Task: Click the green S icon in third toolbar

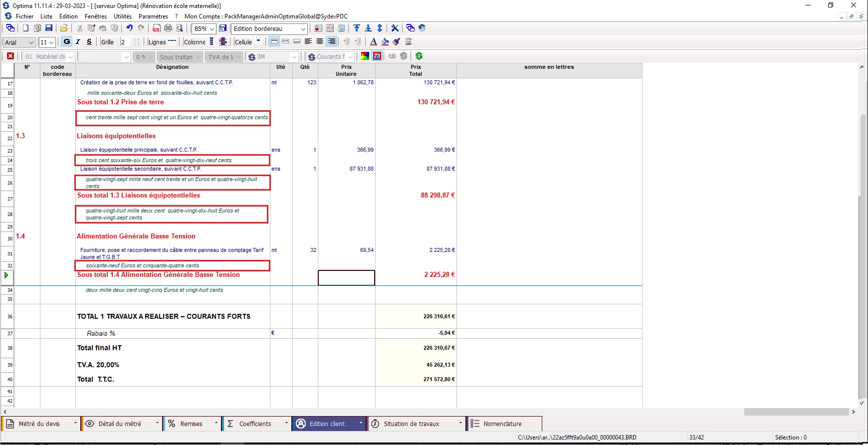Action: tap(419, 56)
